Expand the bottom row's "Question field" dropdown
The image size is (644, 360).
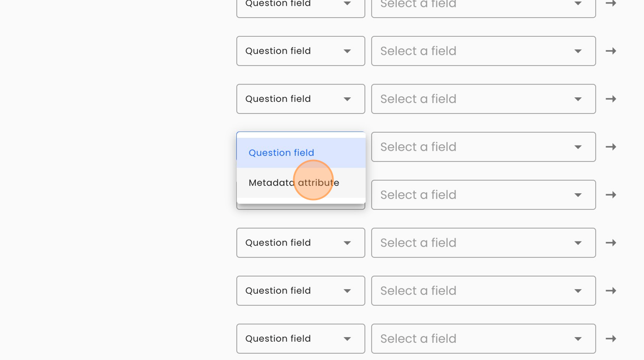(300, 339)
